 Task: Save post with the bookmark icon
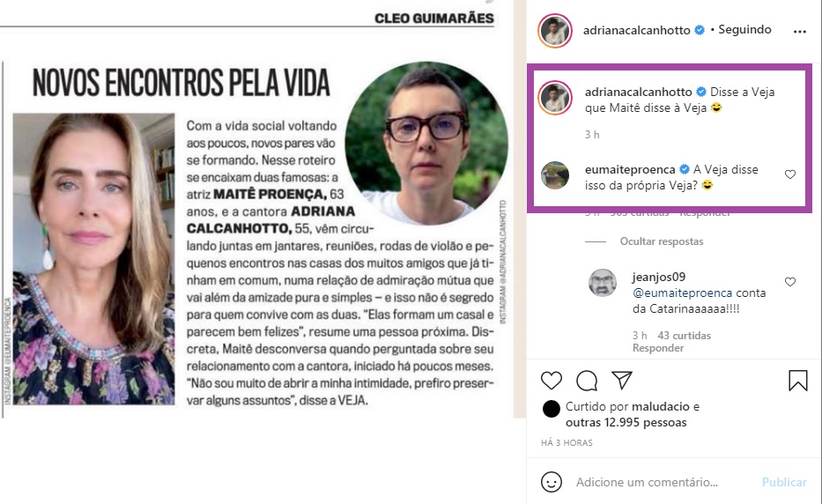click(x=798, y=381)
